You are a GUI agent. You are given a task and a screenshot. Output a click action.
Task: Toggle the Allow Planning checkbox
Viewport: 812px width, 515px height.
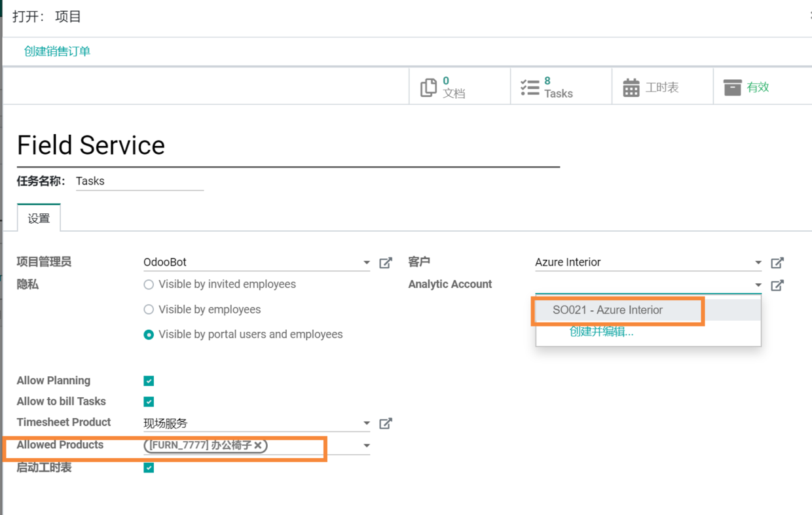[x=149, y=381]
